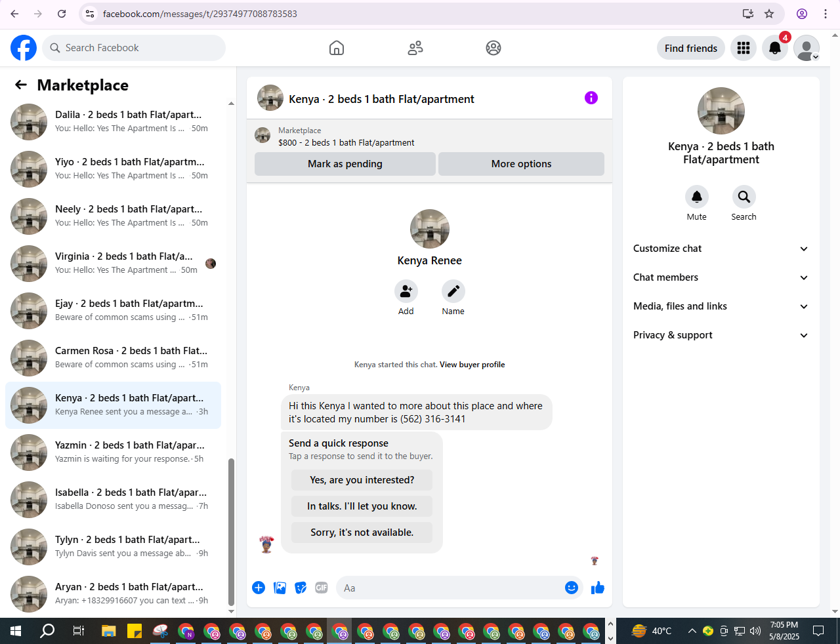Click the conversation list scrollbar thumb

[231, 532]
